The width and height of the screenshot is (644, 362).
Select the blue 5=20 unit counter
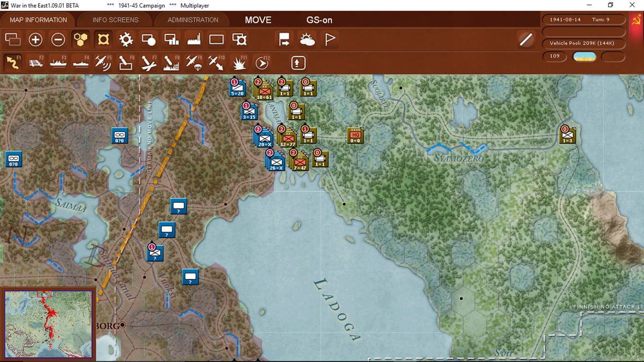tap(237, 87)
